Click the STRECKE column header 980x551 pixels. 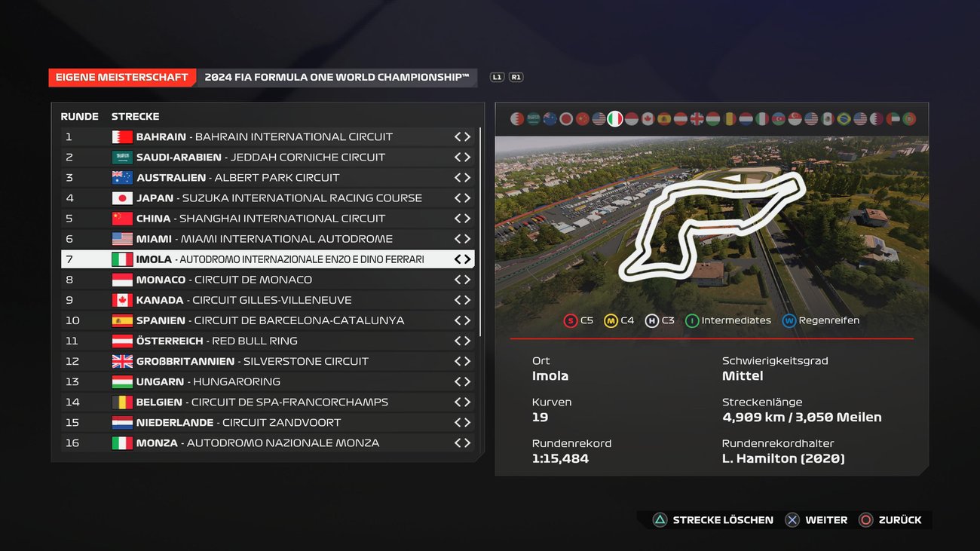point(135,117)
